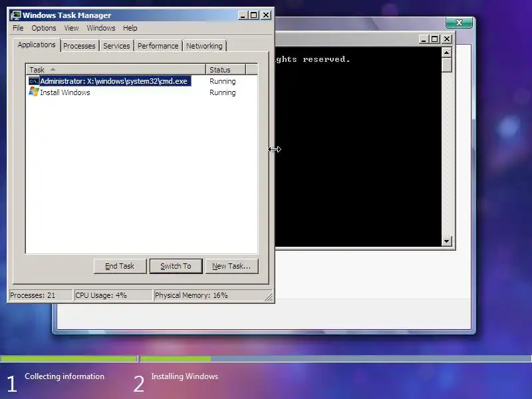532x399 pixels.
Task: Select the Applications tab
Action: point(37,45)
